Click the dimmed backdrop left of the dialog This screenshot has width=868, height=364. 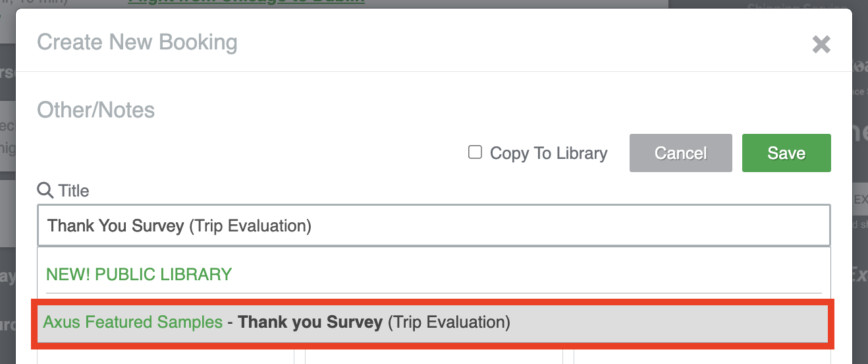click(7, 198)
